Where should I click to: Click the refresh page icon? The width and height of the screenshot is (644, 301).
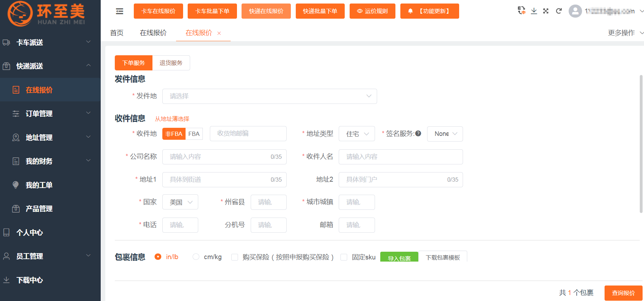click(558, 11)
